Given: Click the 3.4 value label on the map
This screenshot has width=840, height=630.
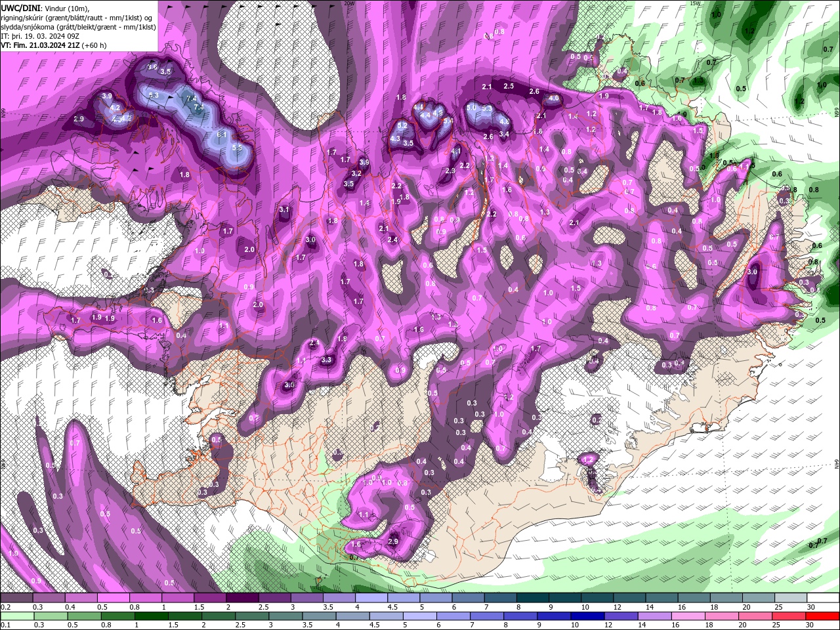Looking at the screenshot, I should click(504, 135).
